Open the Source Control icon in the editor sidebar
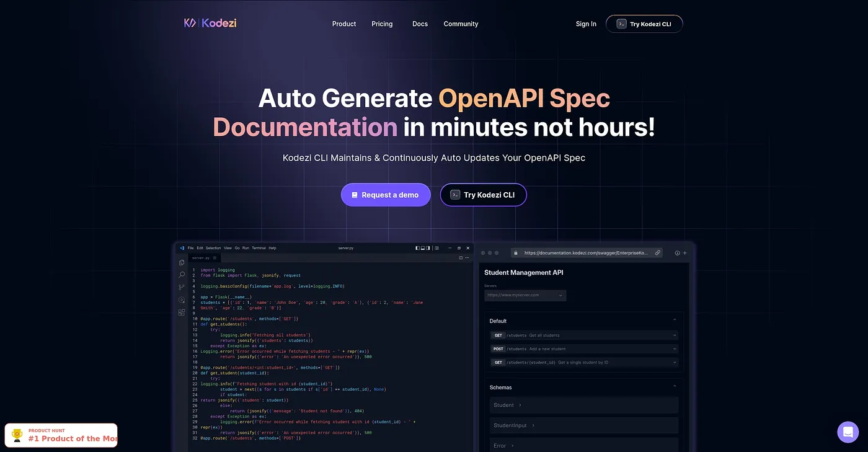Image resolution: width=868 pixels, height=452 pixels. point(182,287)
